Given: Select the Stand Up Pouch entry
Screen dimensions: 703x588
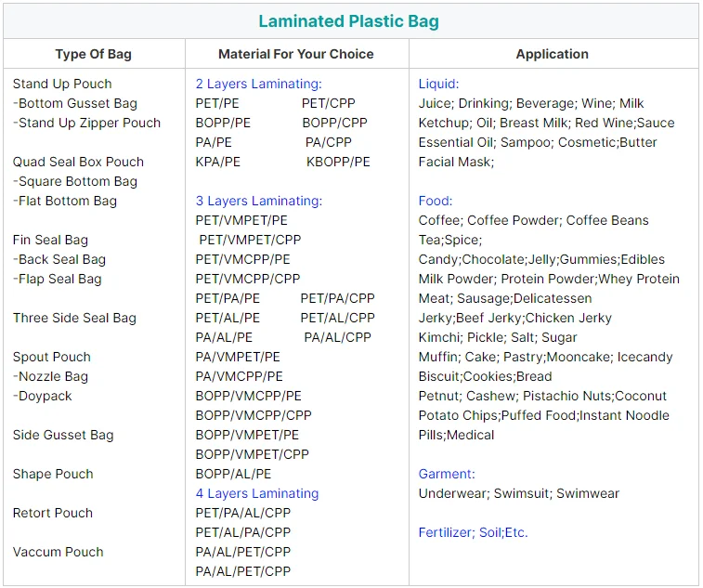Looking at the screenshot, I should click(x=62, y=84).
